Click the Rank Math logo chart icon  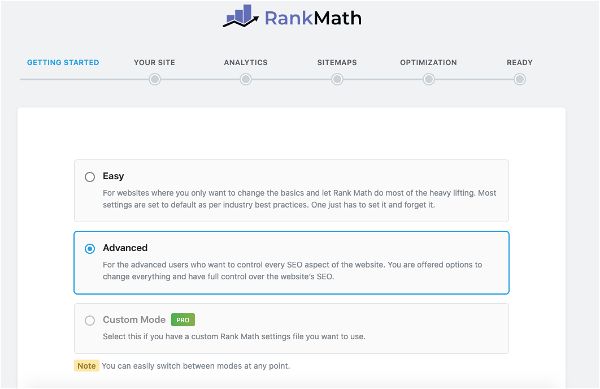click(241, 16)
